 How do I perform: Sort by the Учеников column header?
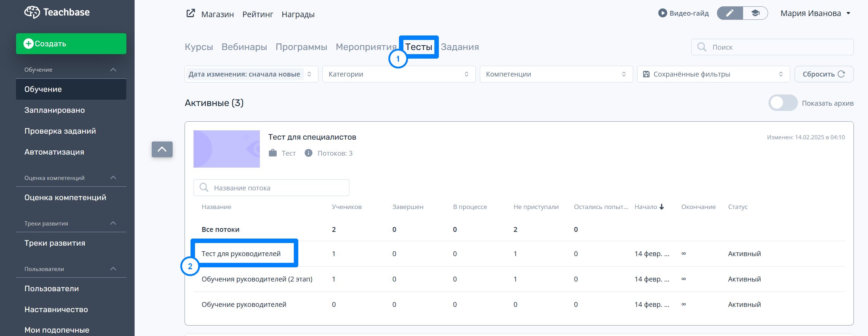point(347,207)
